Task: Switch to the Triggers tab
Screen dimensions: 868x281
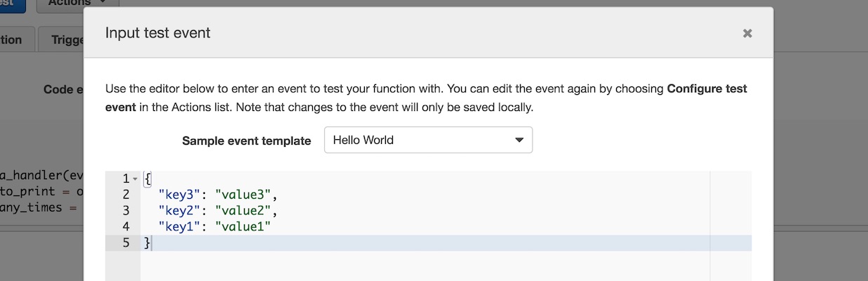Action: pyautogui.click(x=67, y=40)
